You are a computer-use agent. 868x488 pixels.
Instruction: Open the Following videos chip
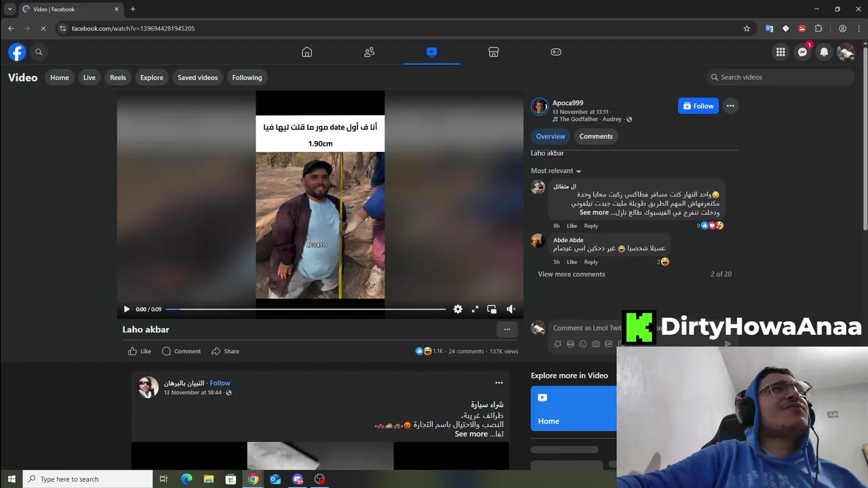pyautogui.click(x=247, y=77)
